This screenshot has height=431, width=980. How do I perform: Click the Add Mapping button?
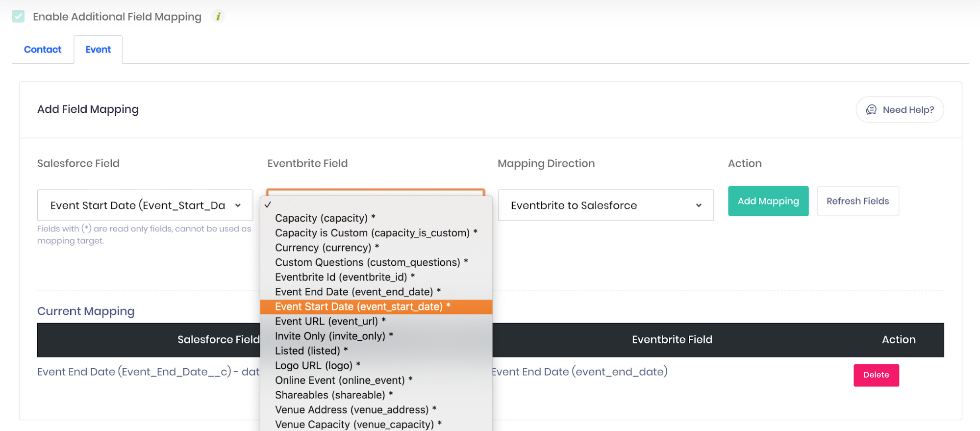pyautogui.click(x=768, y=201)
